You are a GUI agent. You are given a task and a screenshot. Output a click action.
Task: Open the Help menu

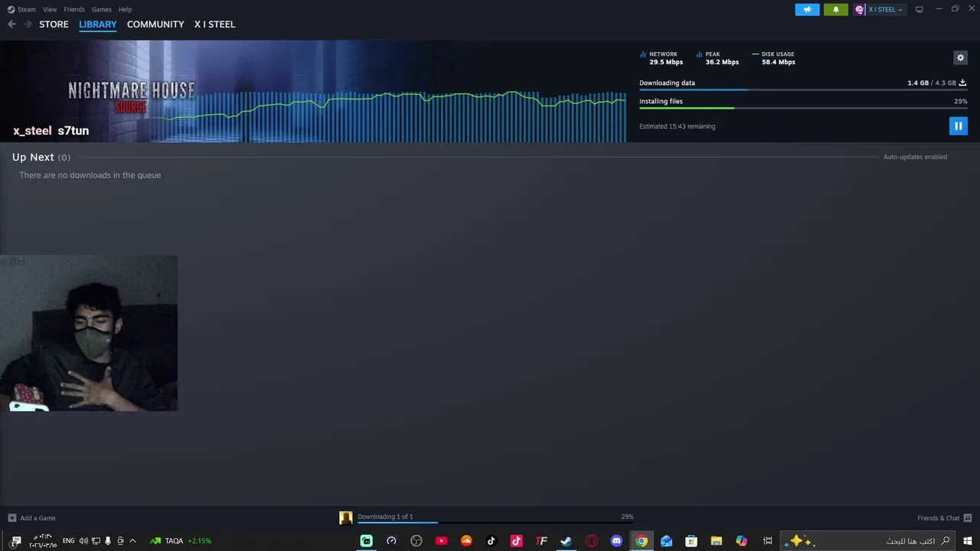coord(126,9)
